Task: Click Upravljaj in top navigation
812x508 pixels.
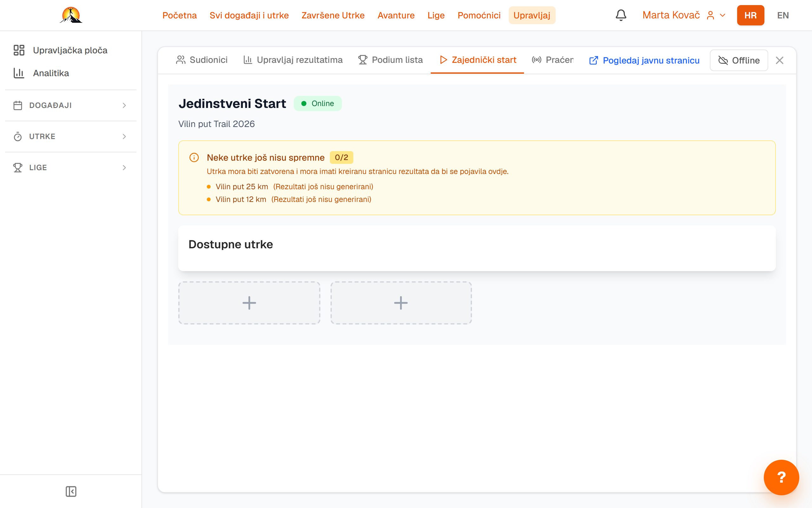Action: [532, 16]
